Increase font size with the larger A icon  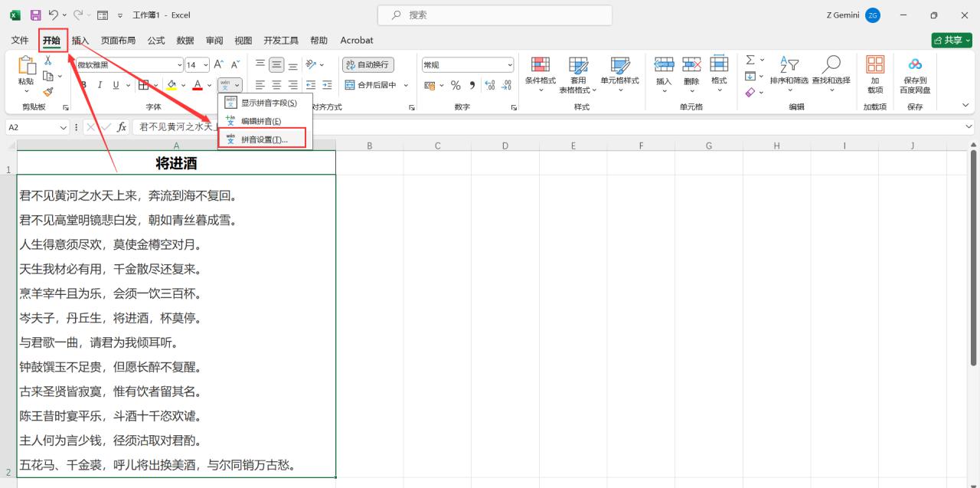pyautogui.click(x=219, y=65)
